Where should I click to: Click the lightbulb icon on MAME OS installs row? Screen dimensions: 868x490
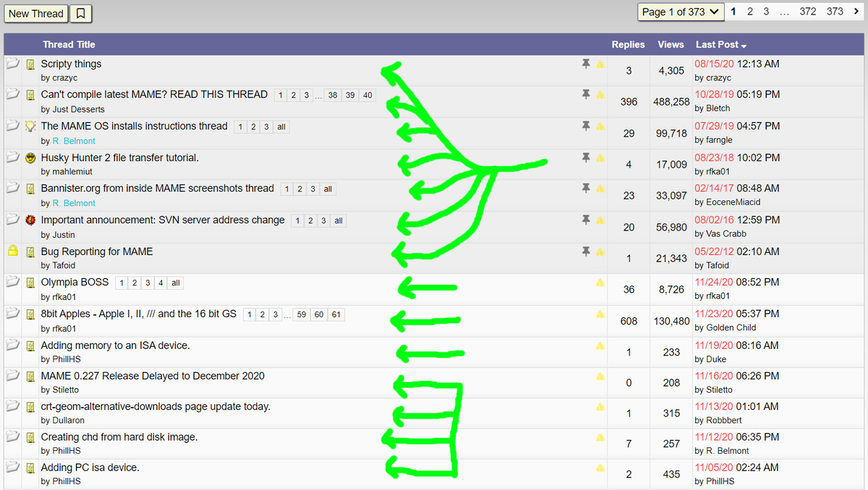point(30,126)
